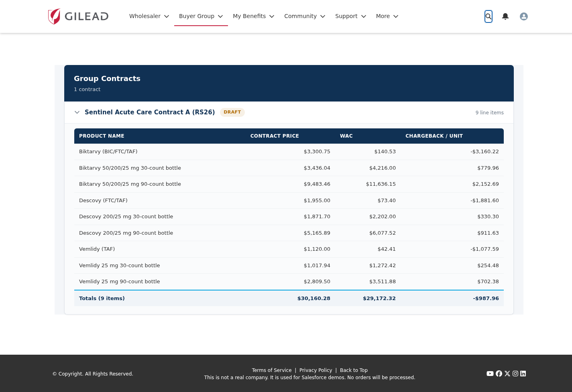572x392 pixels.
Task: Click WAC value $73.40
Action: coord(387,201)
